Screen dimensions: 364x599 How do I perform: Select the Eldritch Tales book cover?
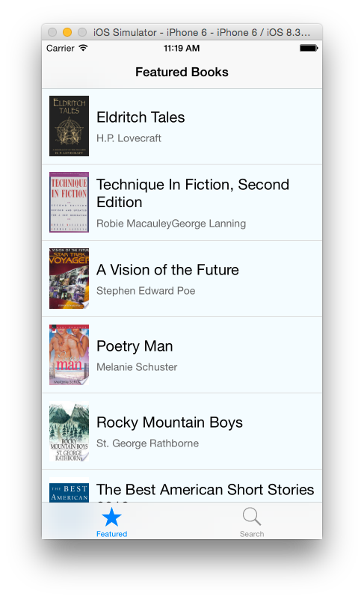coord(69,126)
